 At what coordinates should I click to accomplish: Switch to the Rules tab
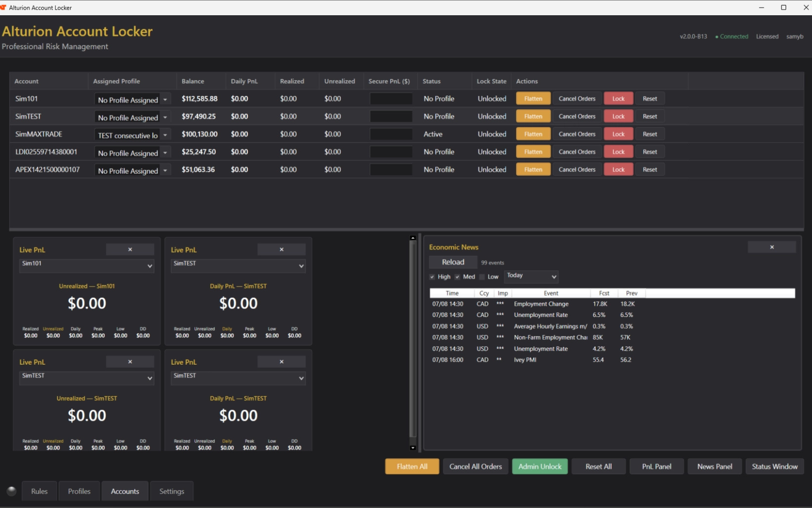pos(39,491)
